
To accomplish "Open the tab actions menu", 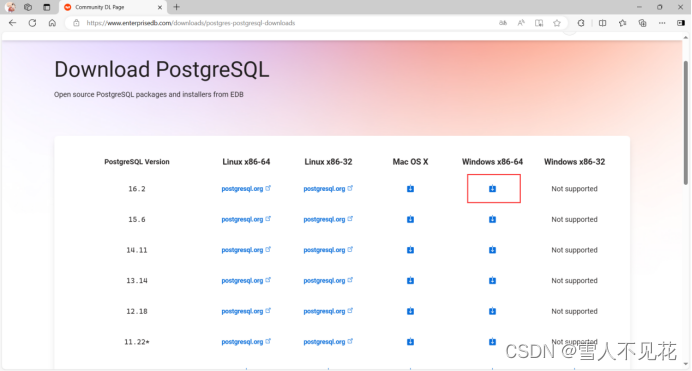I will [x=46, y=7].
